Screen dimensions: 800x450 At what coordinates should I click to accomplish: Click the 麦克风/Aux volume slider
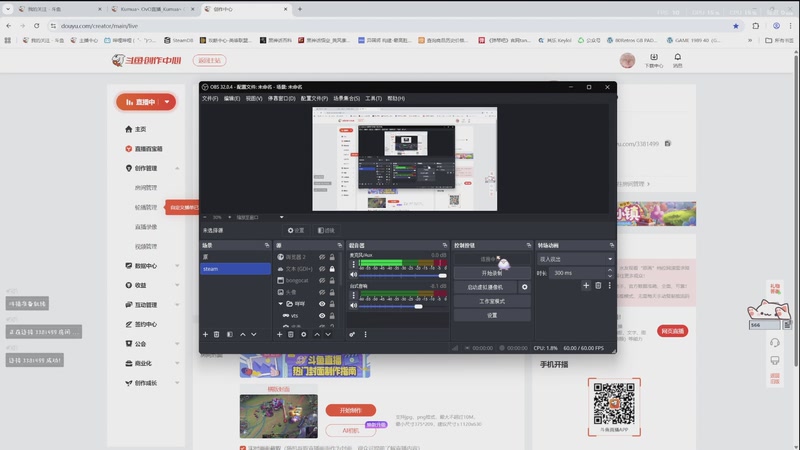403,275
